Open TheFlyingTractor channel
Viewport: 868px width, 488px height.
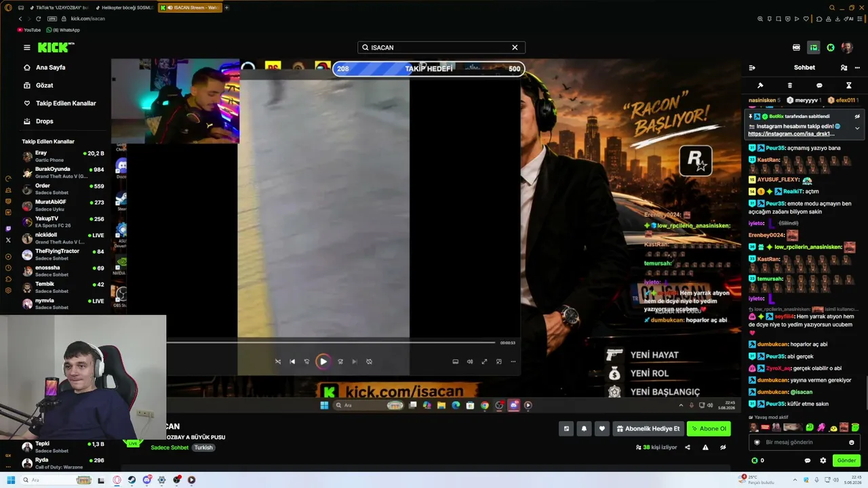click(63, 254)
